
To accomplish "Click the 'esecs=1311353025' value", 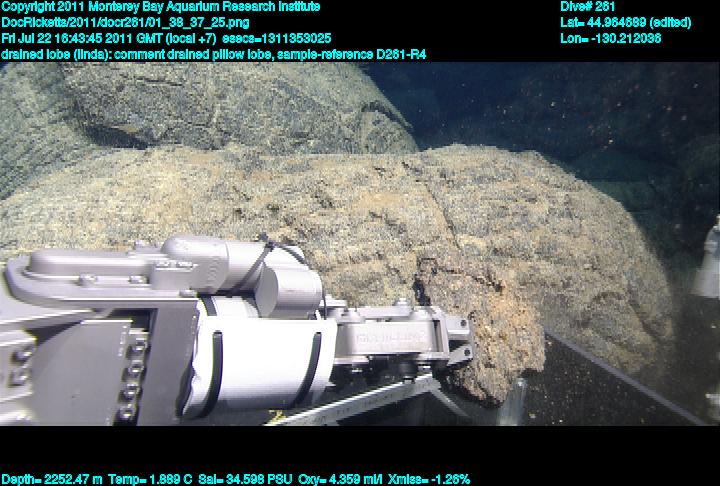I will (x=276, y=38).
